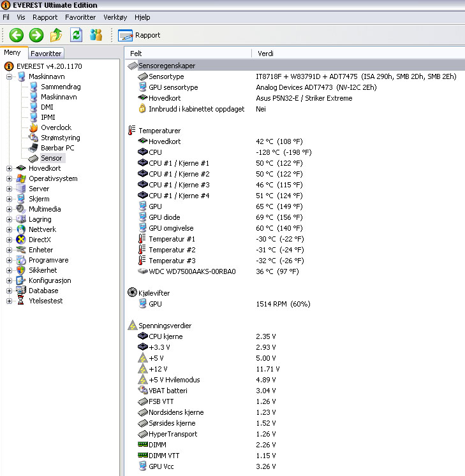
Task: Click the Overclock flame icon
Action: click(x=33, y=127)
